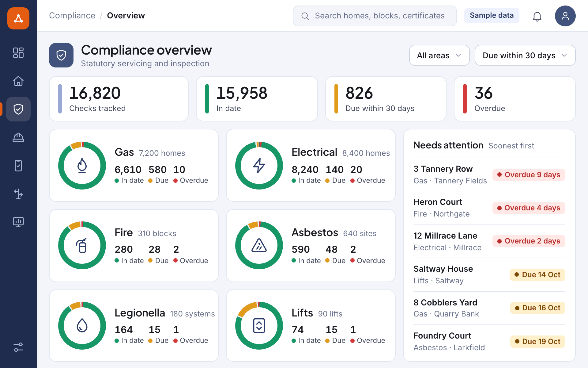The height and width of the screenshot is (368, 588).
Task: Open the Due within 30 days dropdown
Action: tap(525, 55)
